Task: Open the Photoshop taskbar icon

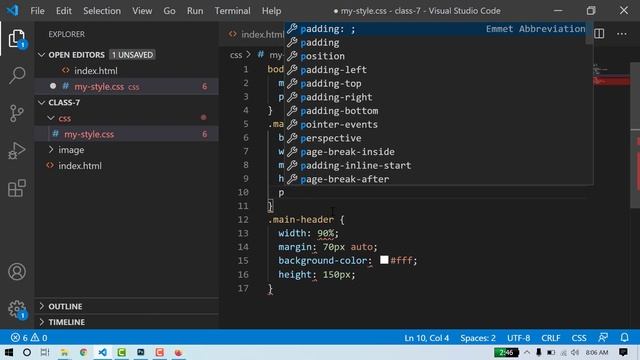Action: (x=141, y=352)
